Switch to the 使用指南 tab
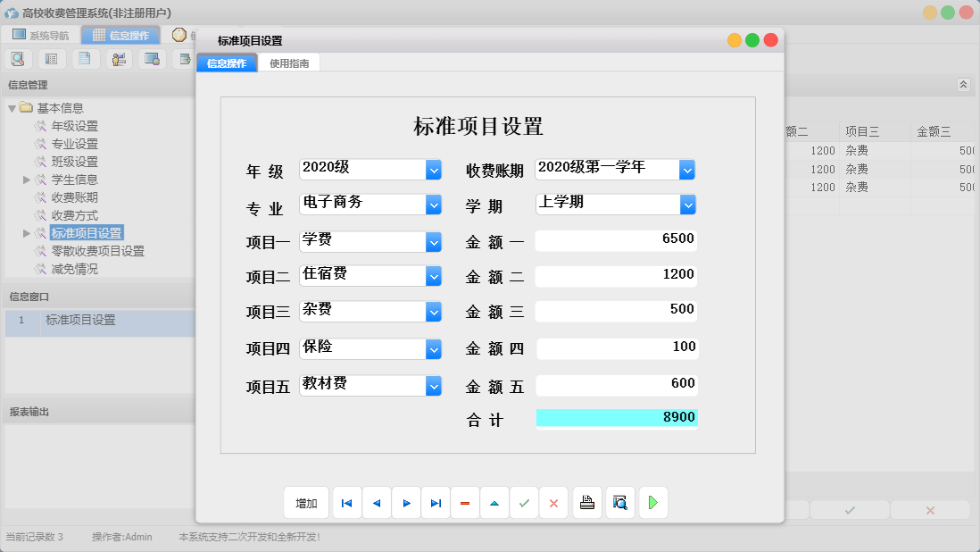Image resolution: width=980 pixels, height=552 pixels. [289, 63]
